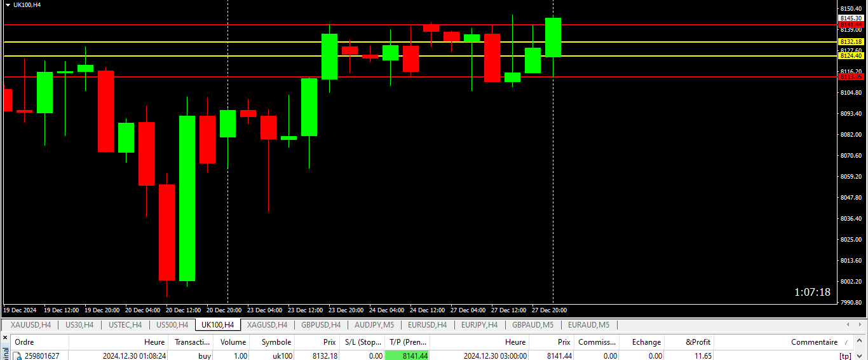The image size is (868, 360).
Task: Click the Symbole column header
Action: [276, 342]
